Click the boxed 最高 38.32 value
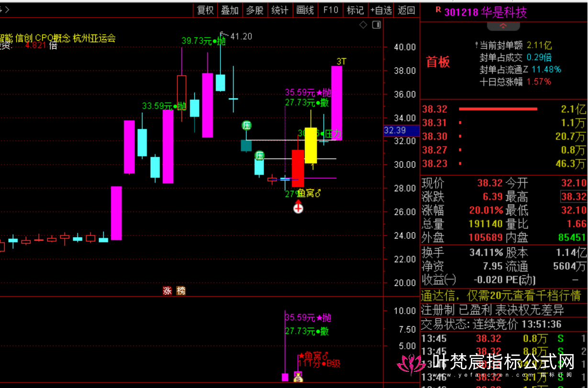Image resolution: width=588 pixels, height=388 pixels. click(x=574, y=196)
